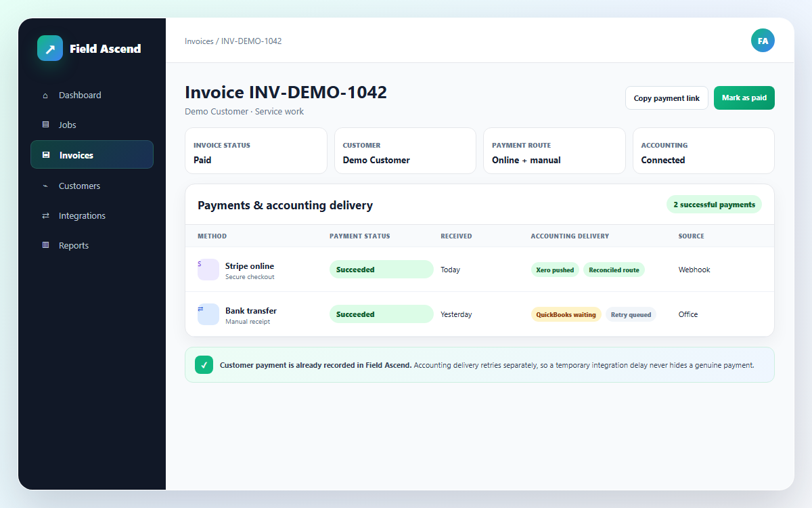Navigate to Integrations
The width and height of the screenshot is (812, 508).
[x=92, y=215]
